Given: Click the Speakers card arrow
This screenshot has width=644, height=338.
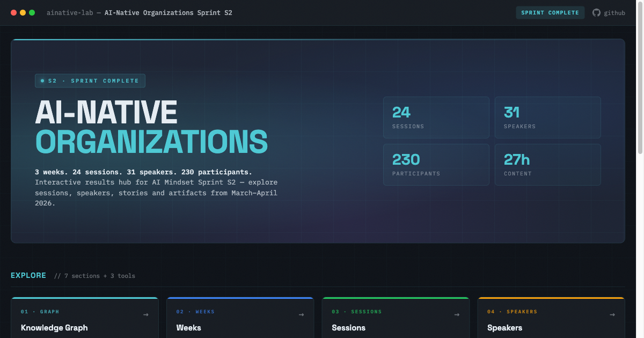Looking at the screenshot, I should coord(613,315).
